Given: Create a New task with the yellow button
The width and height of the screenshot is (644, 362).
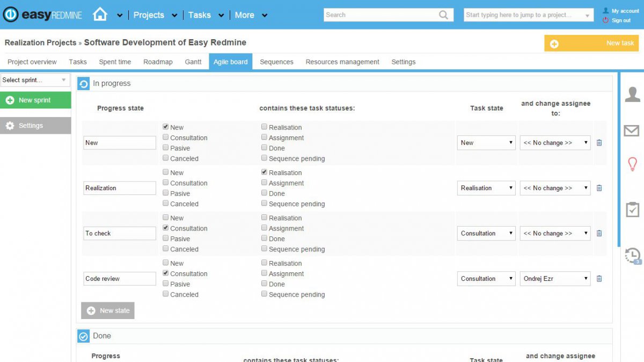Looking at the screenshot, I should tap(591, 42).
